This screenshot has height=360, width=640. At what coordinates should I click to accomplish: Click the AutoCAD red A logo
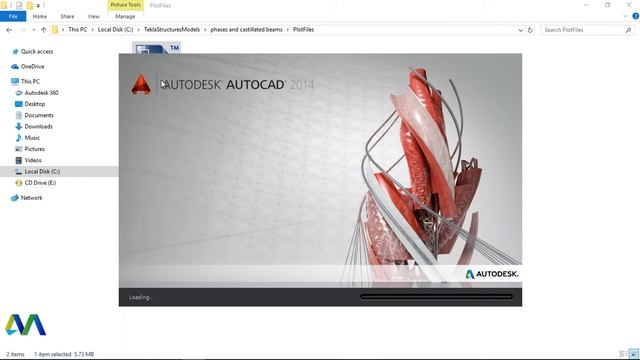tap(141, 84)
